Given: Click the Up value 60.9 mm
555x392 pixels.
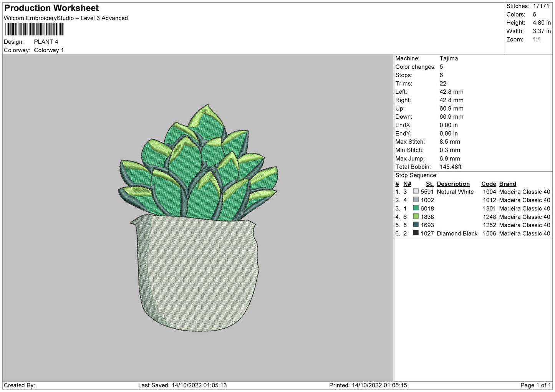Looking at the screenshot, I should click(x=451, y=109).
